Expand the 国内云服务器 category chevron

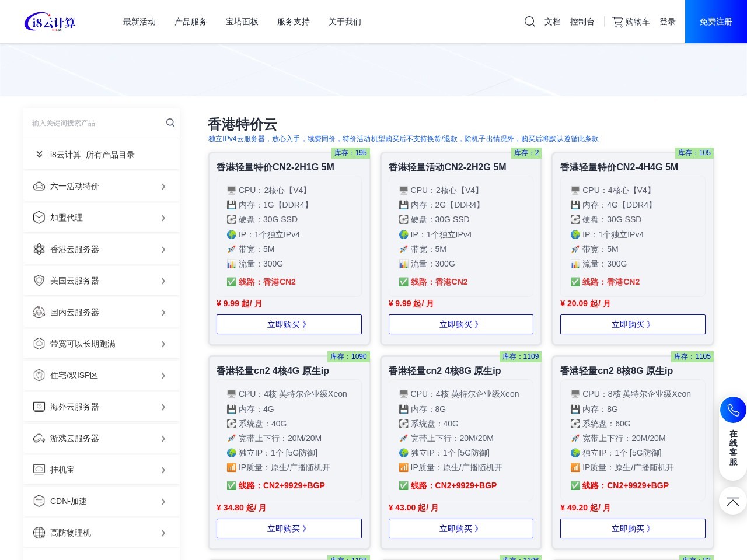(163, 313)
